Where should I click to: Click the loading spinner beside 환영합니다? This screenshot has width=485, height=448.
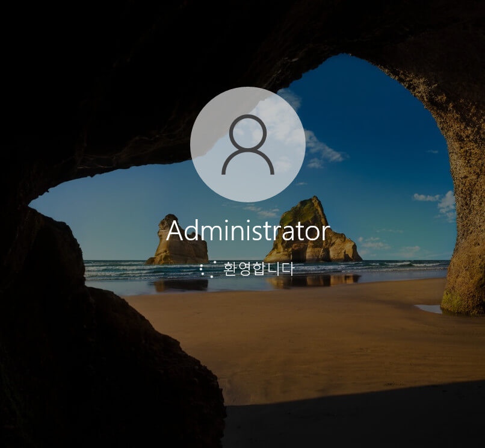coord(208,269)
